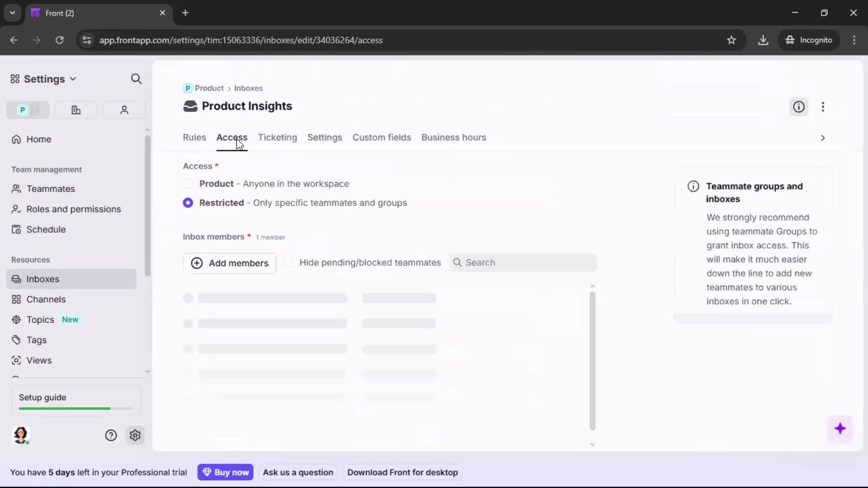The width and height of the screenshot is (868, 488).
Task: Open settings search with the magnifying glass
Action: click(x=136, y=79)
